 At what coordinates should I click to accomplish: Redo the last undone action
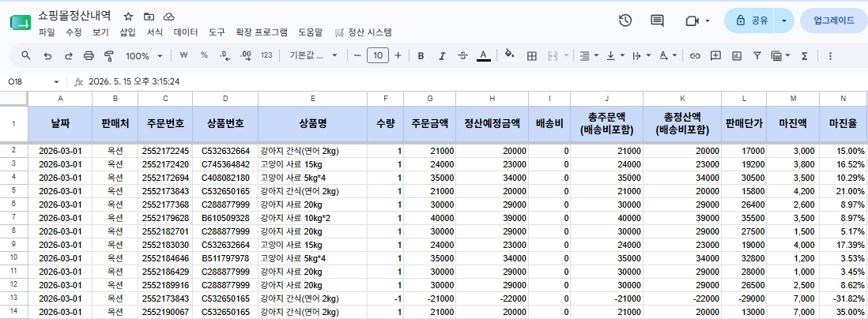(69, 55)
